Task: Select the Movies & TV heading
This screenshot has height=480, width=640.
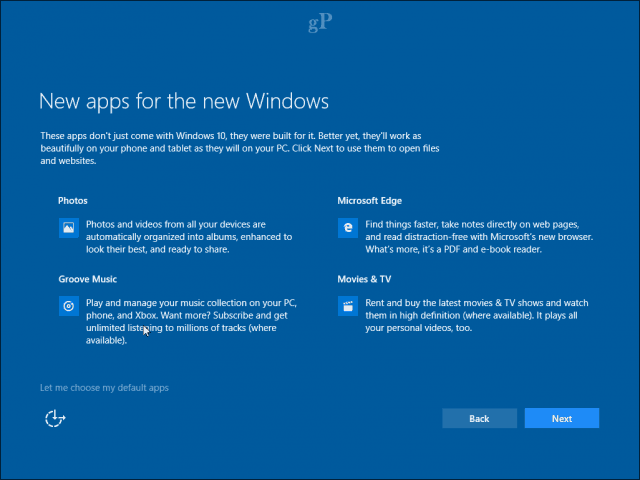Action: click(x=364, y=279)
